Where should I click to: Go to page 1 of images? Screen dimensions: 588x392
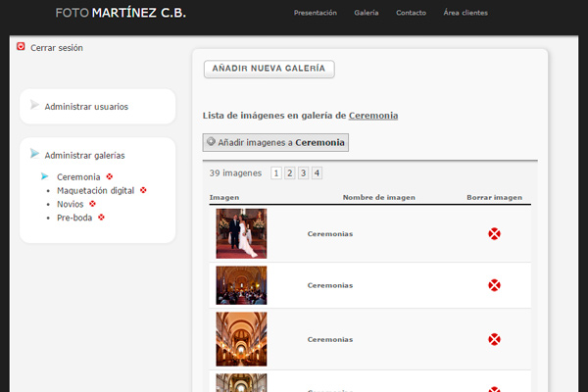(x=276, y=173)
